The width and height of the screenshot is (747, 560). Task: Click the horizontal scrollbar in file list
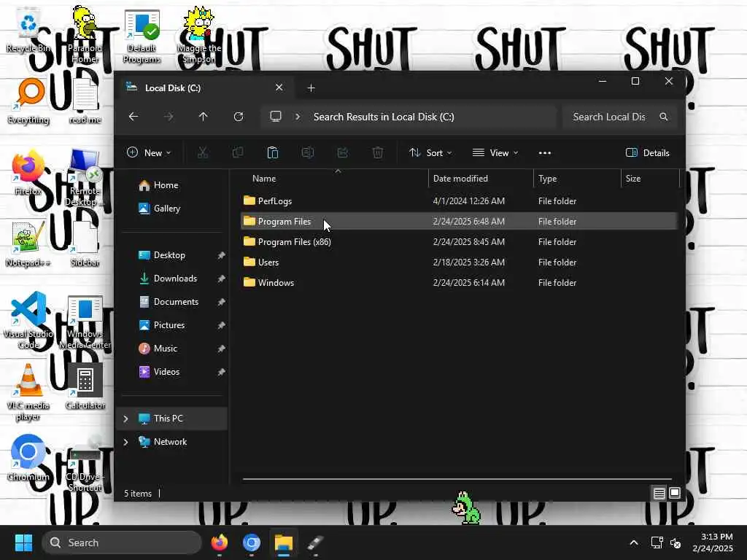pos(457,479)
